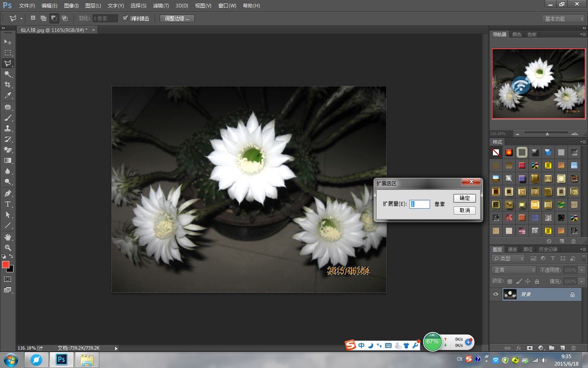Select the Gradient tool

8,161
